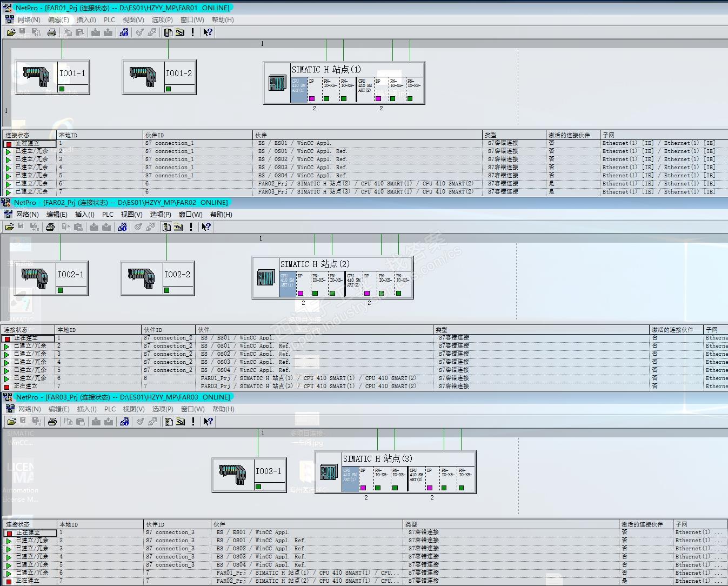Viewport: 728px width, 586px height.
Task: Click the Open icon in FAR03 toolbar
Action: [11, 422]
